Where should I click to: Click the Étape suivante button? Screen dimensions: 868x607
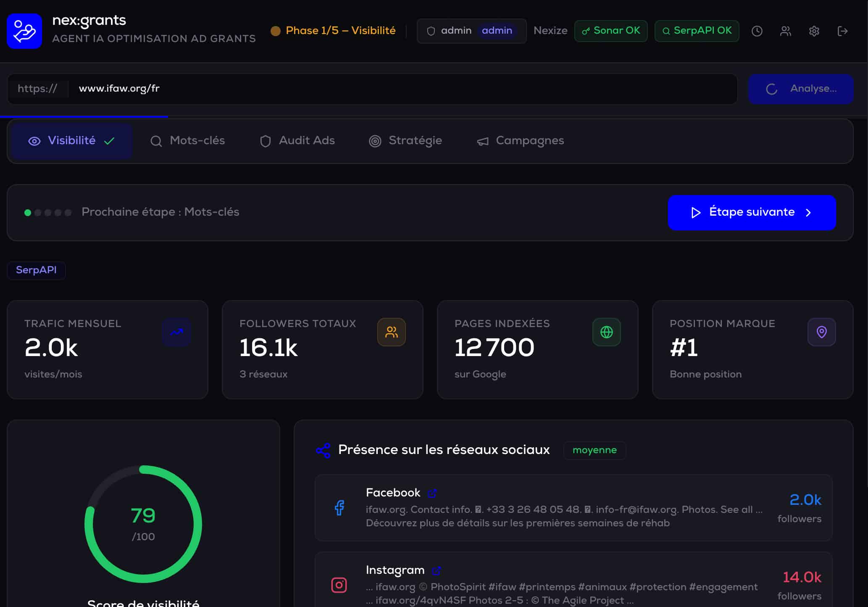click(752, 212)
